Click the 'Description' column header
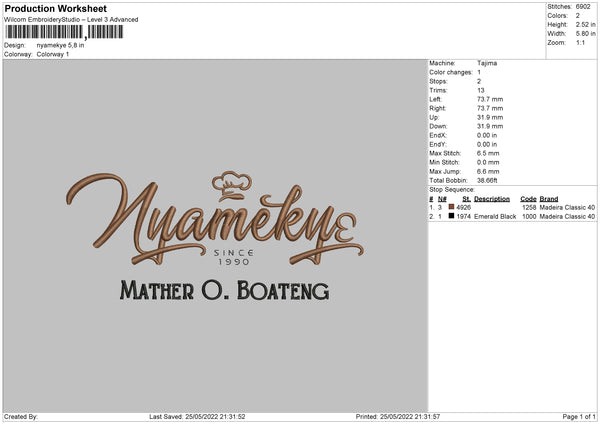Image resolution: width=600 pixels, height=424 pixels. pos(492,199)
